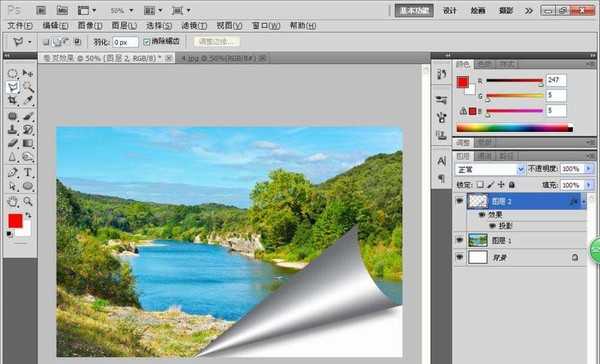
Task: Select the Polygonal Lasso tool
Action: click(x=13, y=87)
